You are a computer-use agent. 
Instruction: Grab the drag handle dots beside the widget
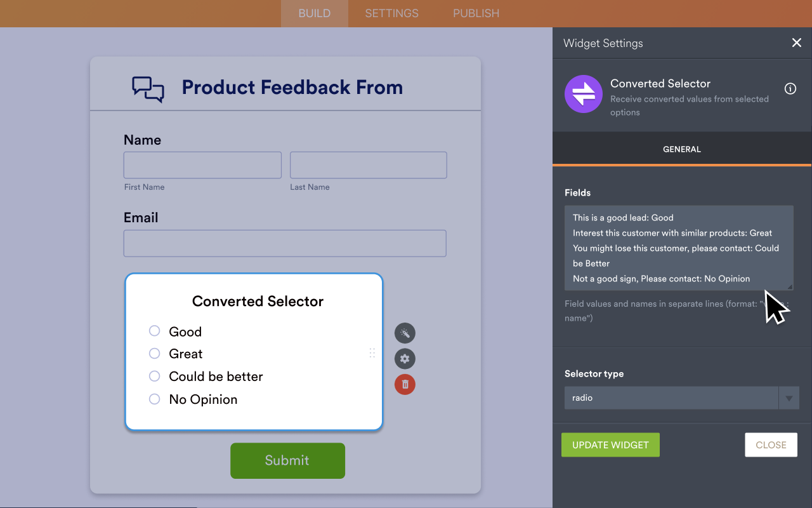click(372, 353)
